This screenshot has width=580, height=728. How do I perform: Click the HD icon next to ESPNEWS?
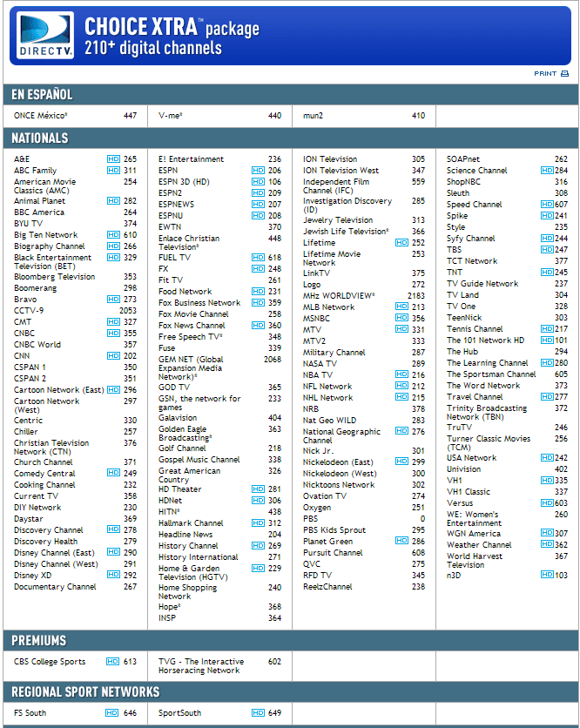258,205
